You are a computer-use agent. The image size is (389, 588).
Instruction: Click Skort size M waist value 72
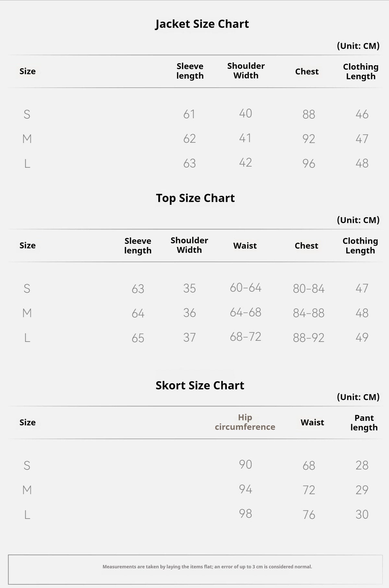[x=309, y=490]
